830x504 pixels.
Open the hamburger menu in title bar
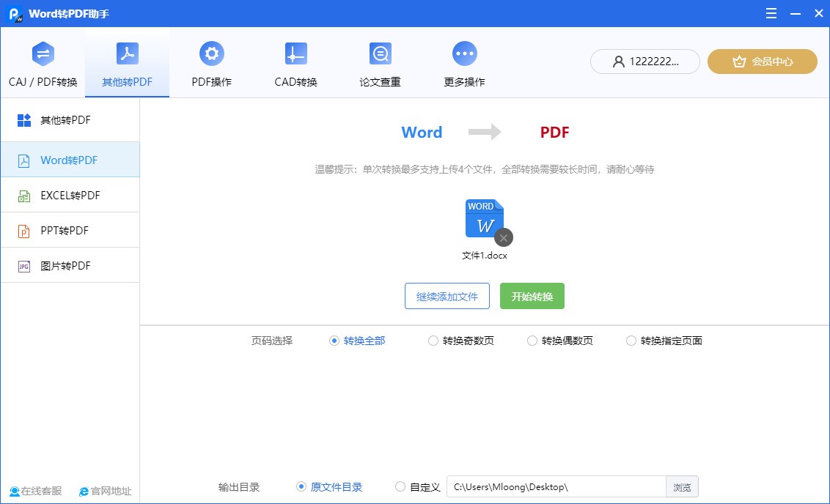pyautogui.click(x=771, y=13)
